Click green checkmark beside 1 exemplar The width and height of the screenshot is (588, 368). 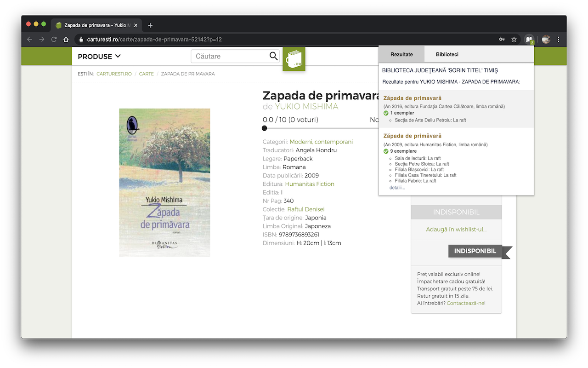tap(386, 113)
